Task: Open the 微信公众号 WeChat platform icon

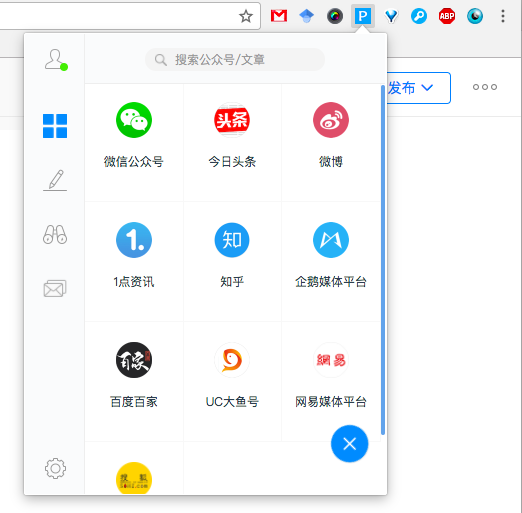Action: coord(134,120)
